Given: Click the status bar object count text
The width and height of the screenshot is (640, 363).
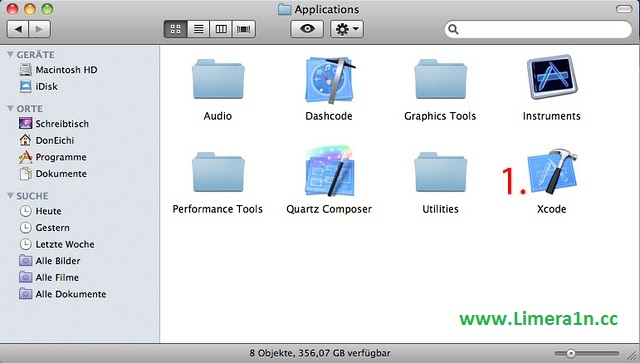Looking at the screenshot, I should point(320,353).
